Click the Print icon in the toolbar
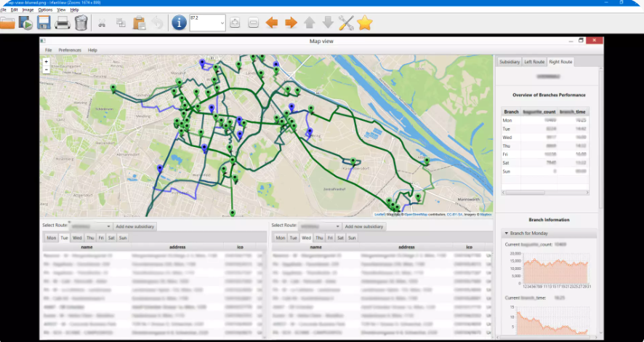This screenshot has width=644, height=342. point(63,23)
